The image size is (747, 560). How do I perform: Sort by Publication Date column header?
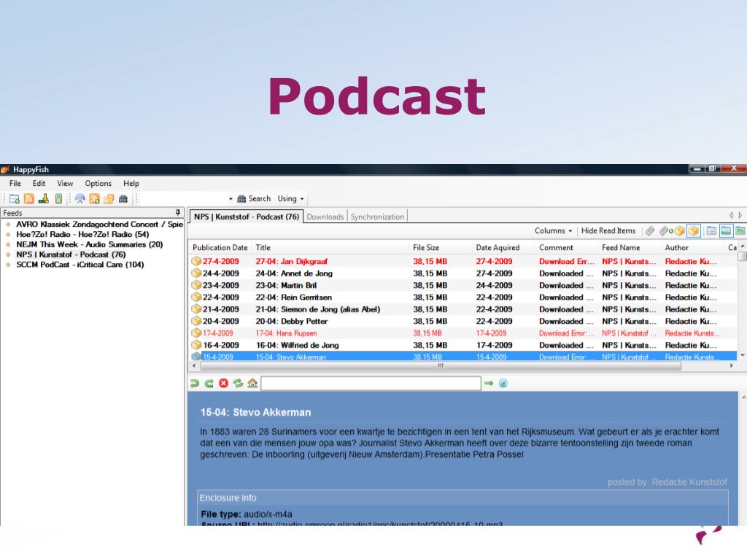pyautogui.click(x=220, y=248)
